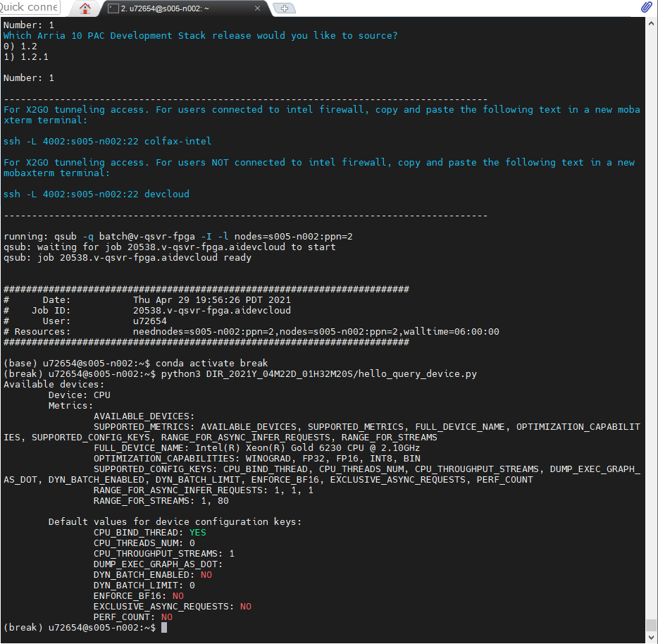
Task: Click the 'qsub: job 20538.v-qsvr-fpga.aidevcloud ready' line
Action: pos(128,258)
